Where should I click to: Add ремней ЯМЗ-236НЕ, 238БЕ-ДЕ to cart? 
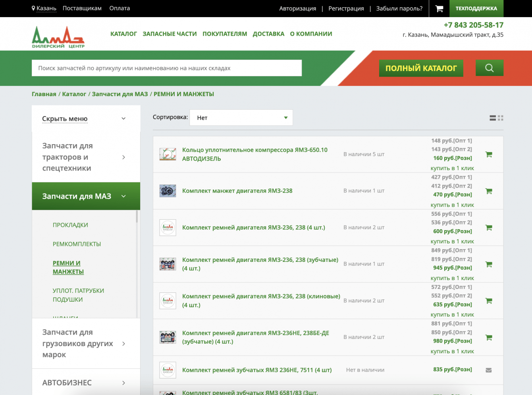[x=489, y=337]
